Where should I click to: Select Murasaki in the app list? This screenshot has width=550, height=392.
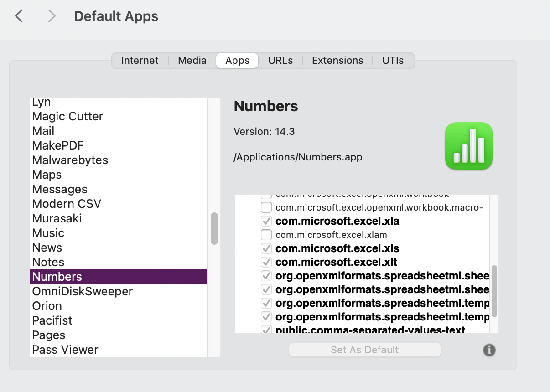(x=119, y=218)
